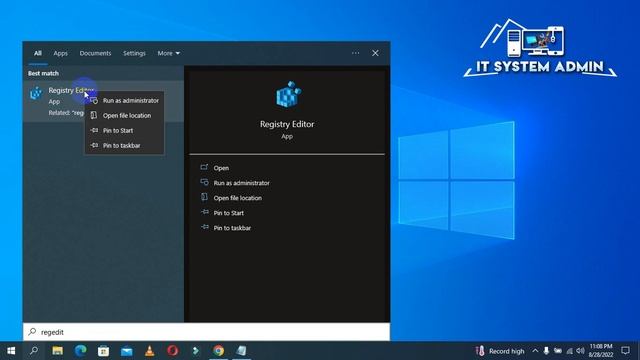Click the Registry Editor title in preview pane

coord(287,124)
